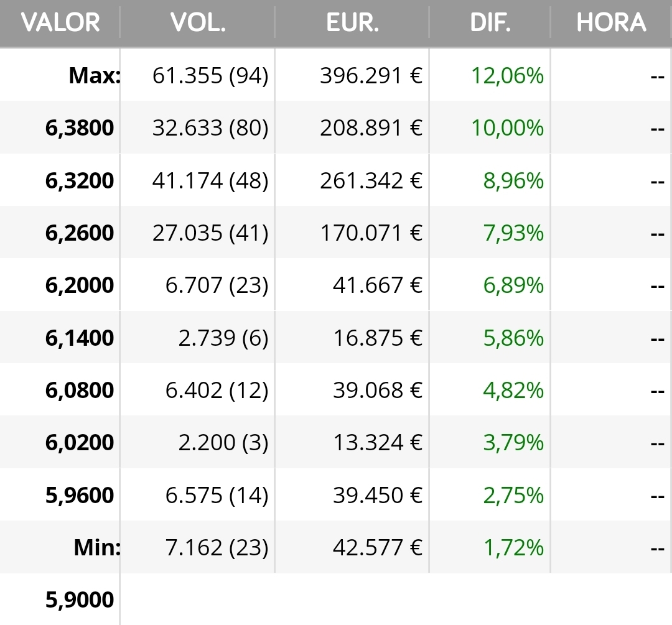
Task: Click the EUR. column header
Action: (352, 23)
